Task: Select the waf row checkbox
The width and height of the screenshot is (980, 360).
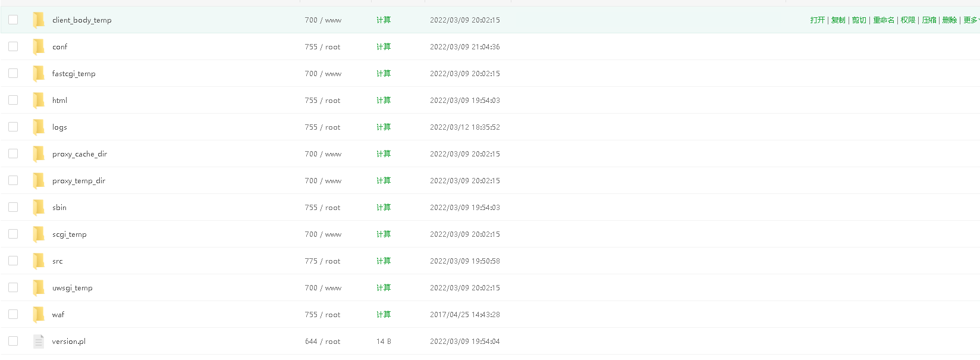Action: pos(13,314)
